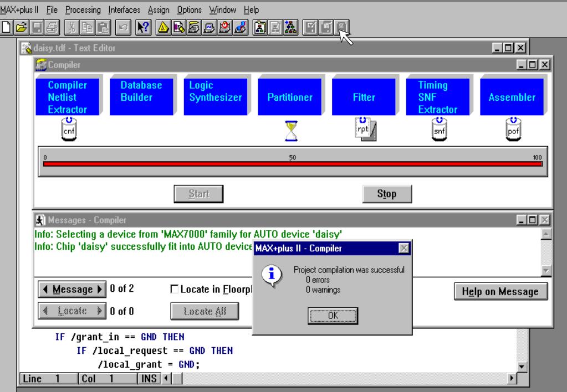Image resolution: width=567 pixels, height=392 pixels.
Task: Click the OK button in the compiler dialog
Action: point(333,316)
